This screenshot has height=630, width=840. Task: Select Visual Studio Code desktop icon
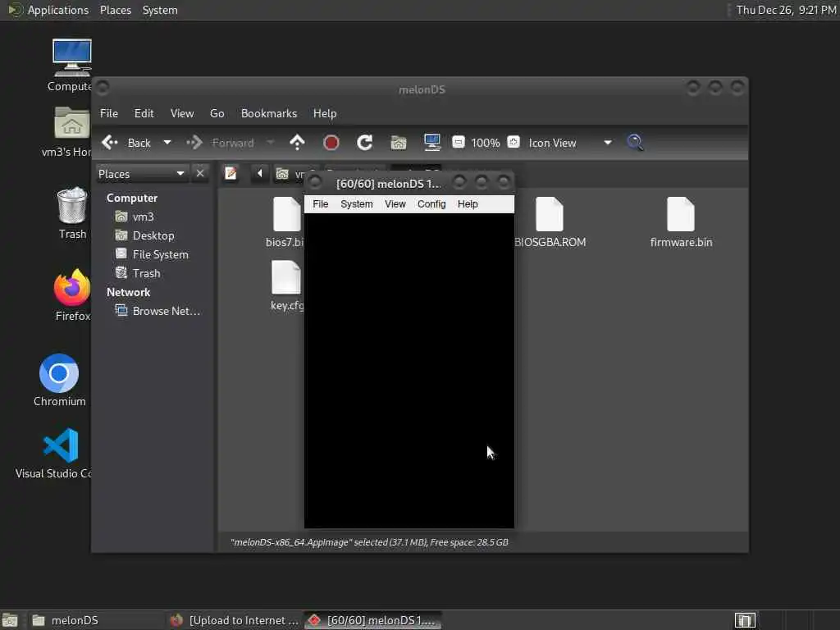point(53,453)
